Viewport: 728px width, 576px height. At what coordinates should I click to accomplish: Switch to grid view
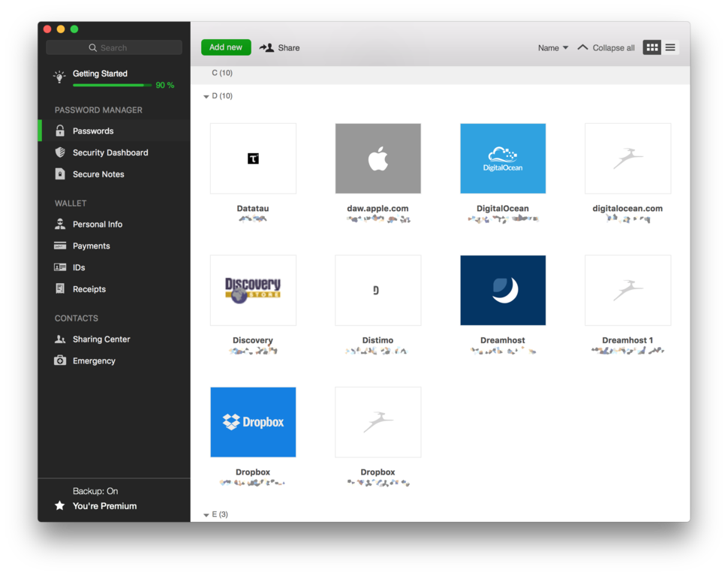(651, 47)
